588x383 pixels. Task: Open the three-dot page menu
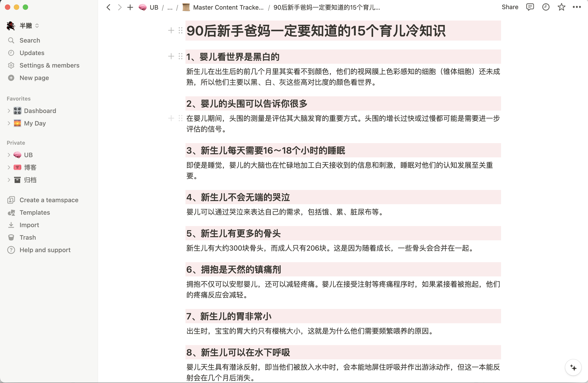pyautogui.click(x=577, y=7)
